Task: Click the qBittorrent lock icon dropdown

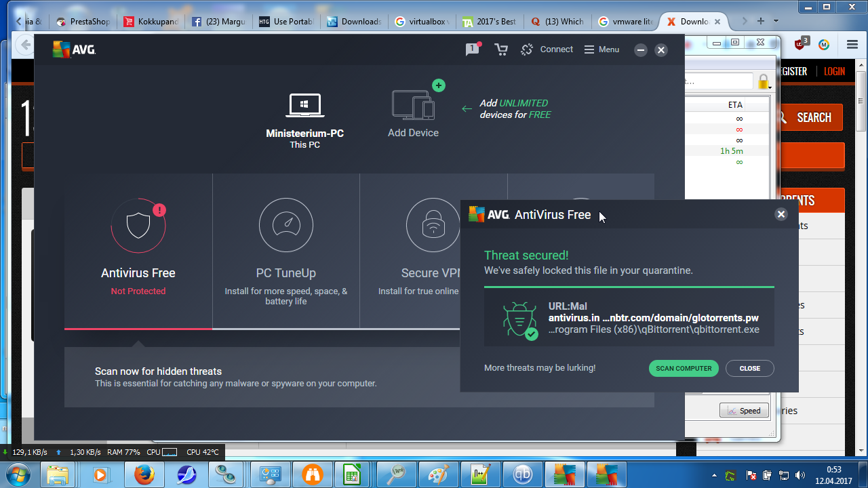Action: tap(764, 82)
